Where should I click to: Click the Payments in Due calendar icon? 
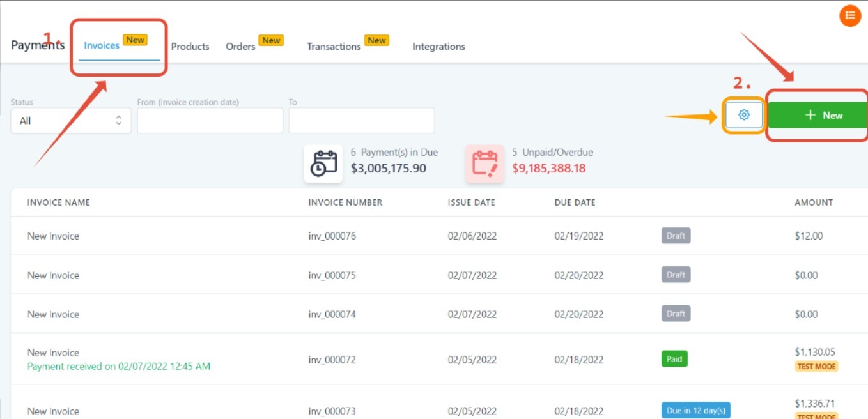click(x=323, y=163)
